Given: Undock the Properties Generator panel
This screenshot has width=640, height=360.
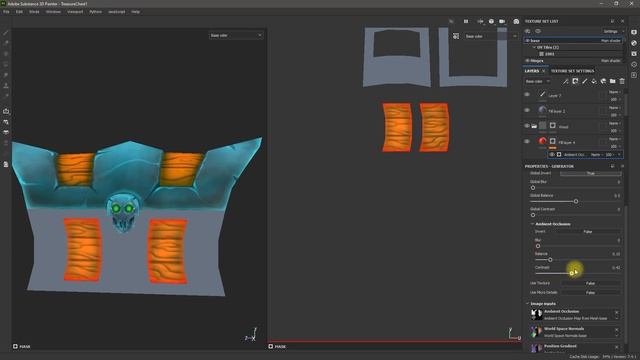Looking at the screenshot, I should [612, 167].
